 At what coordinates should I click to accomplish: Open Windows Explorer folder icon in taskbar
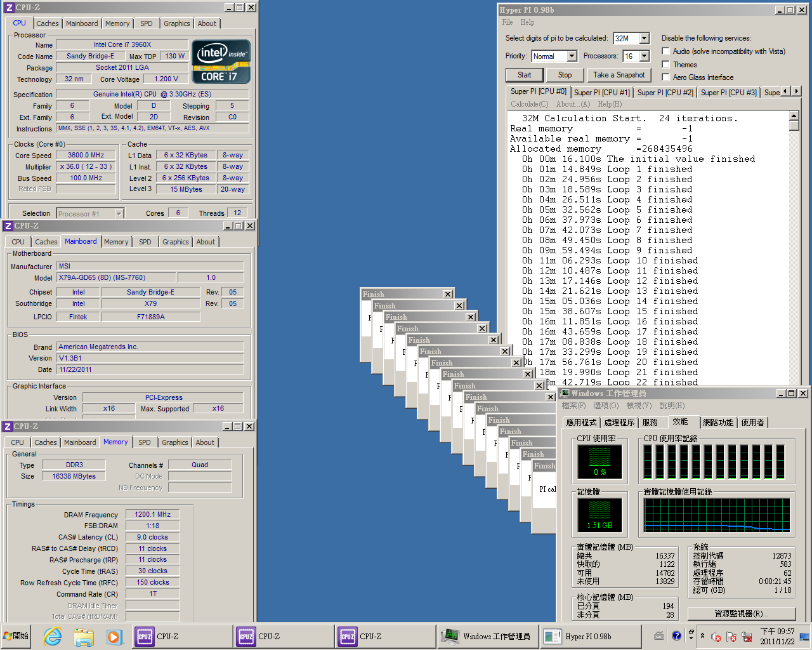[x=83, y=636]
